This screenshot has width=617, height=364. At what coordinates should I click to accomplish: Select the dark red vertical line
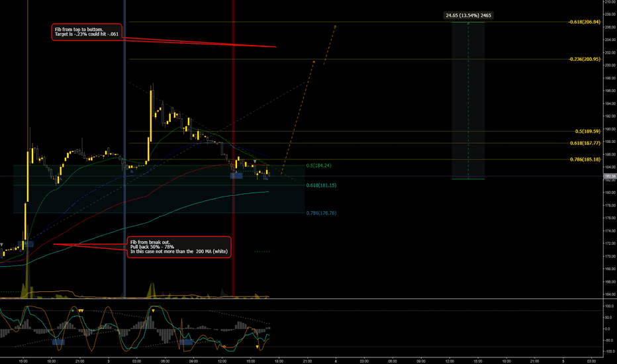[x=233, y=150]
